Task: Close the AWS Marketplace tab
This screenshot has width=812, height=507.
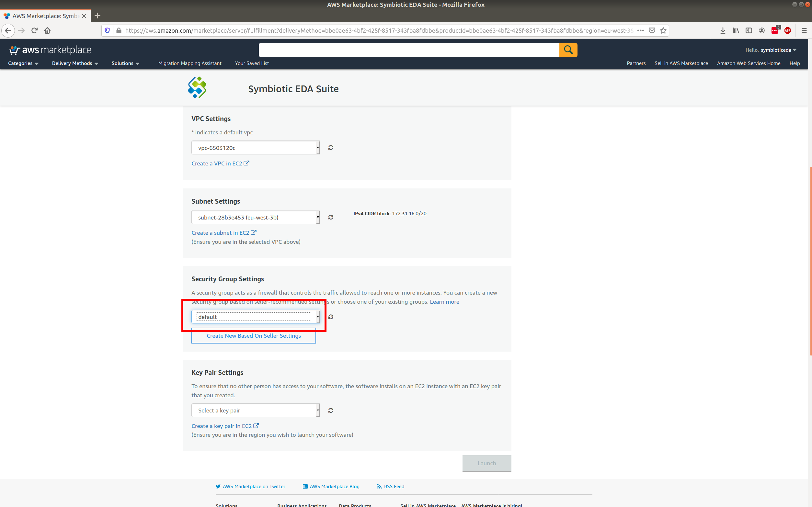Action: point(84,16)
